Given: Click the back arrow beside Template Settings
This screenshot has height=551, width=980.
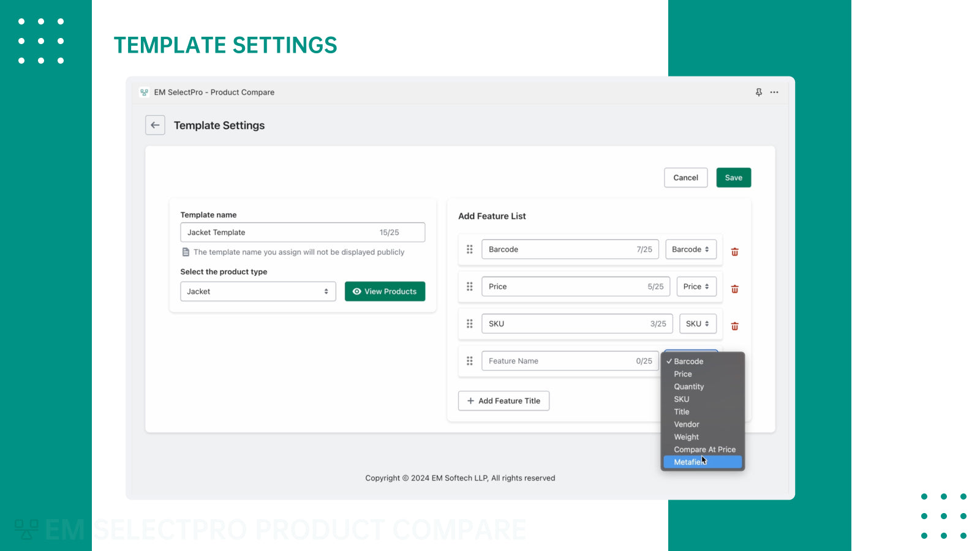Looking at the screenshot, I should [x=155, y=125].
